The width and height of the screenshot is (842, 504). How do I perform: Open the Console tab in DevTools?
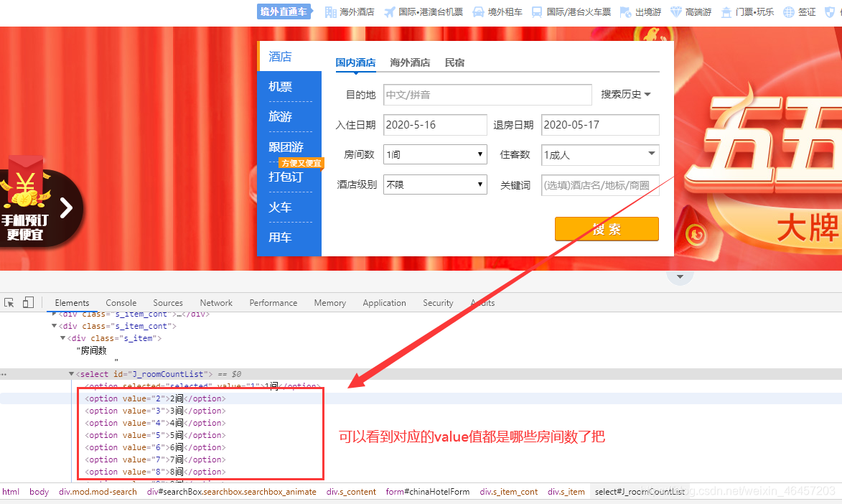coord(121,302)
